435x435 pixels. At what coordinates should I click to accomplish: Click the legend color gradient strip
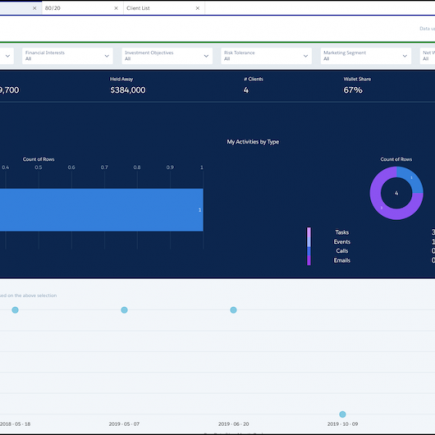coord(309,246)
